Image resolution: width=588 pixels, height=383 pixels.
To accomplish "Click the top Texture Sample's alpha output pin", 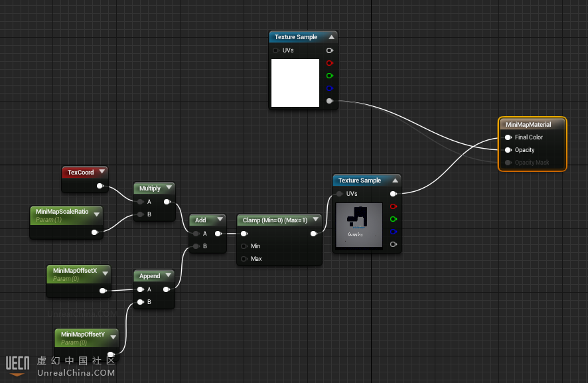I will tap(329, 101).
